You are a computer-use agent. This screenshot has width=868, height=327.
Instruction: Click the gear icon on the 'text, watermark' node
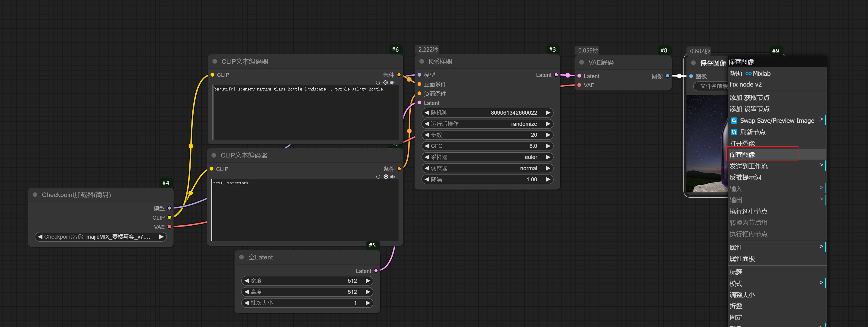tap(386, 176)
